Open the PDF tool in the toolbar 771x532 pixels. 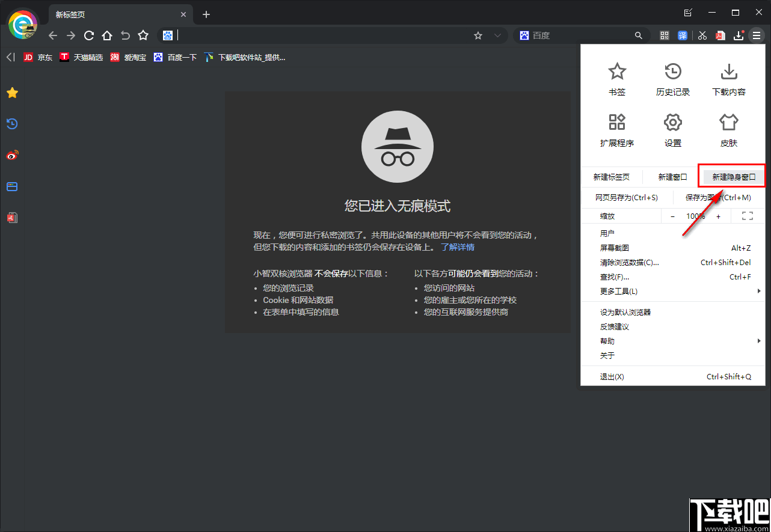[x=720, y=35]
